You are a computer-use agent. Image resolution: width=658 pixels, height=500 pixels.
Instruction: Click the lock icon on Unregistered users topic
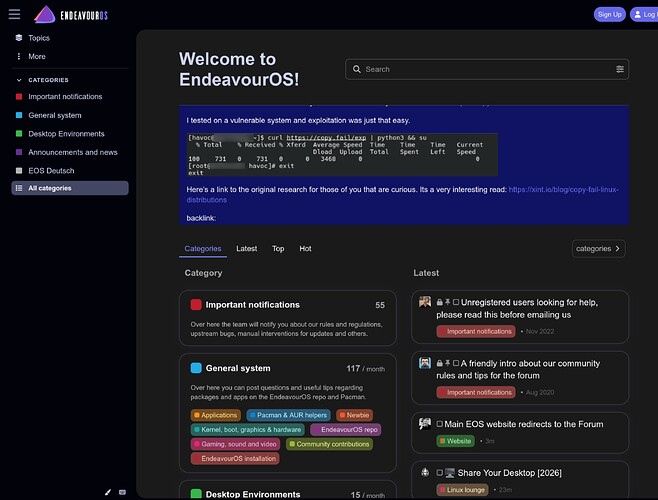point(439,302)
